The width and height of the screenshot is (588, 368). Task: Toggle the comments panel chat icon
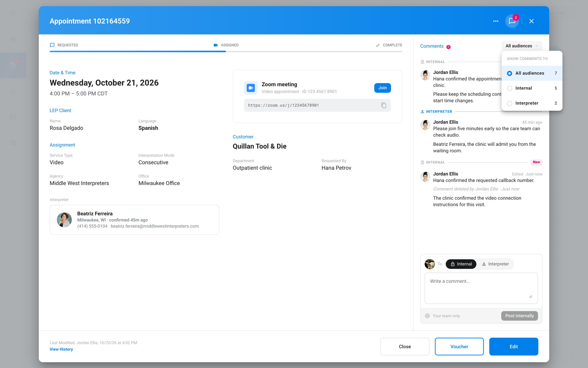pos(512,21)
